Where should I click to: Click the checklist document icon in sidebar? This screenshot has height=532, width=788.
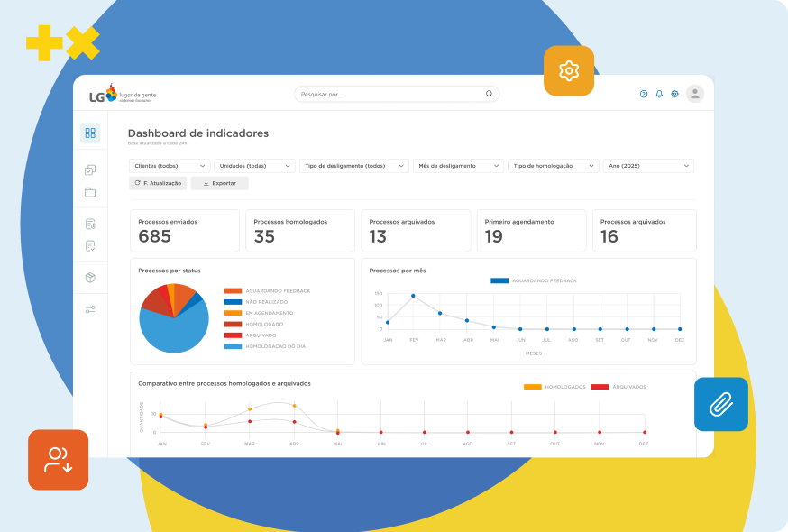pos(90,245)
